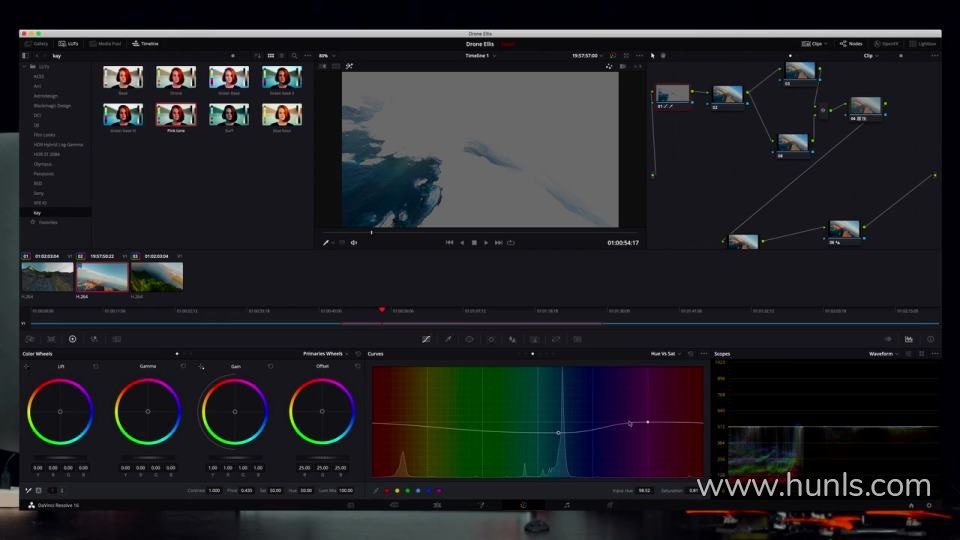Open the Blur palette icon
This screenshot has height=540, width=960.
[512, 339]
